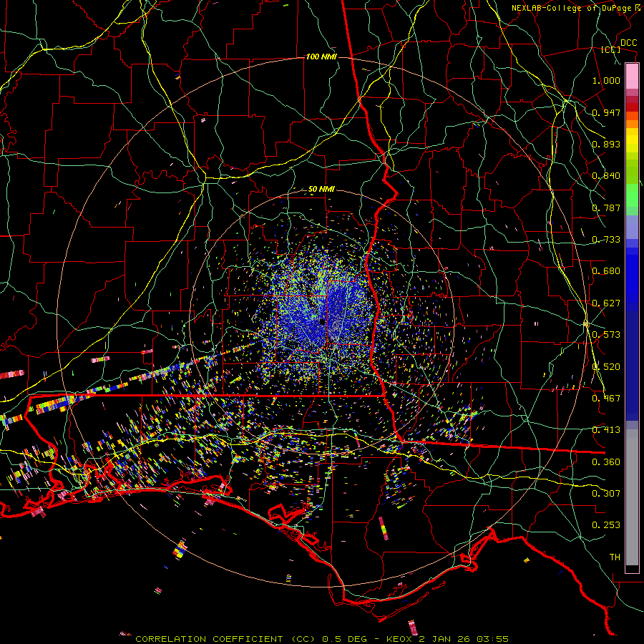Select the "0.360" scale value
644x644 pixels.
(606, 462)
